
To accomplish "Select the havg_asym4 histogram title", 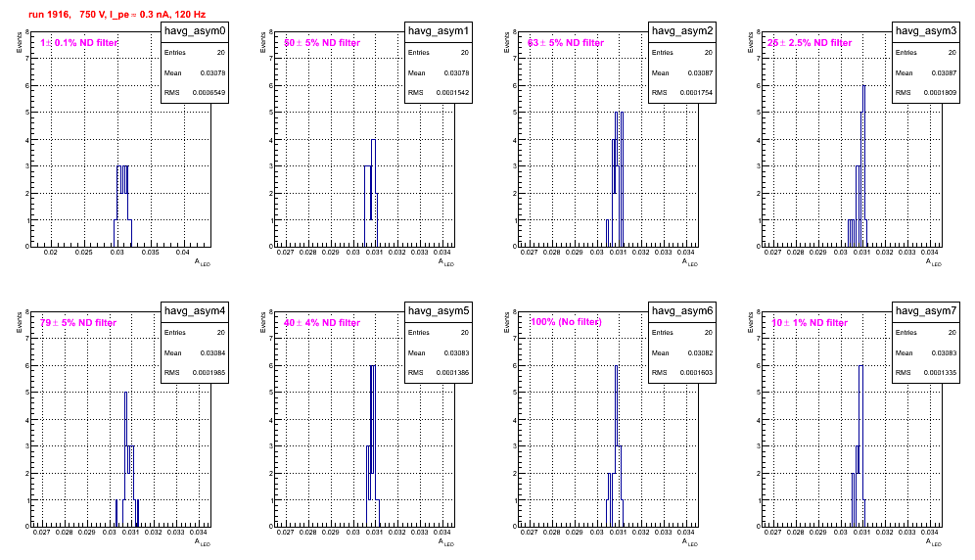I will [x=195, y=310].
